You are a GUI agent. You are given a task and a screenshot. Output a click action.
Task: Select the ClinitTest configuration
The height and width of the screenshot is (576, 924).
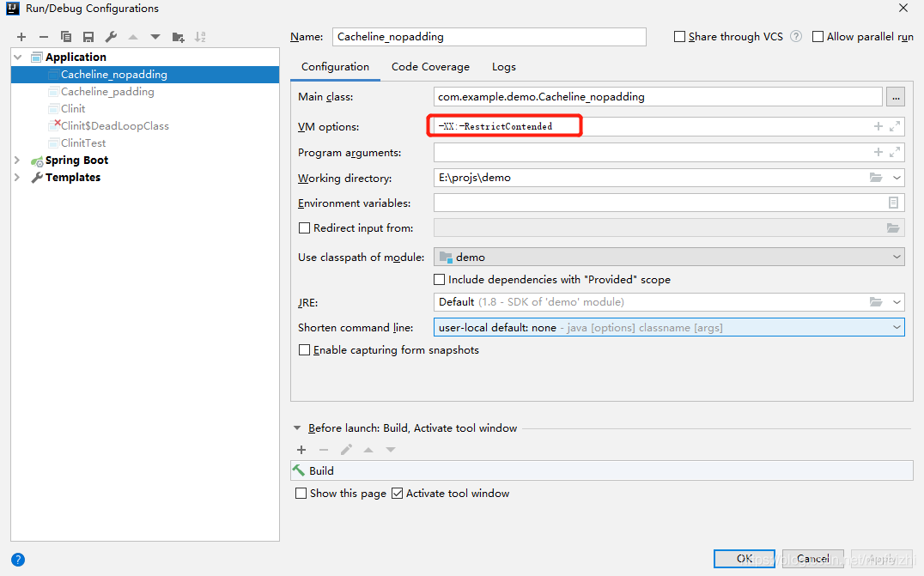tap(83, 142)
